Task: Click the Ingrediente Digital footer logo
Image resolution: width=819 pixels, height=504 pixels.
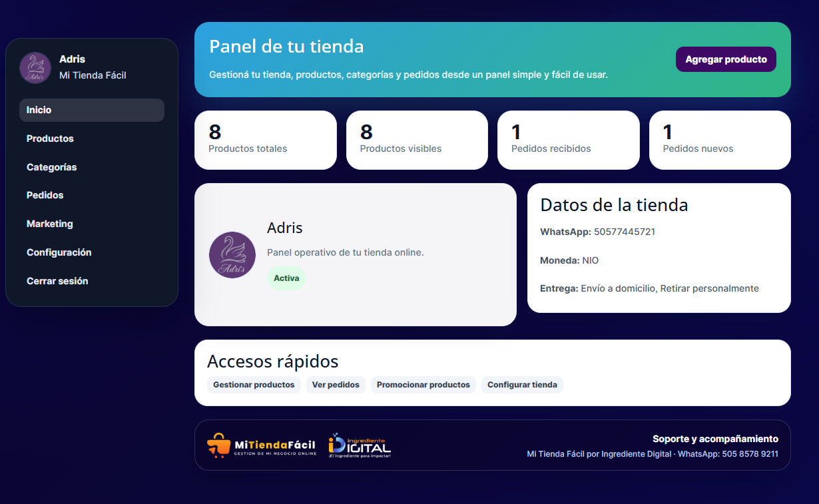Action: pos(360,445)
